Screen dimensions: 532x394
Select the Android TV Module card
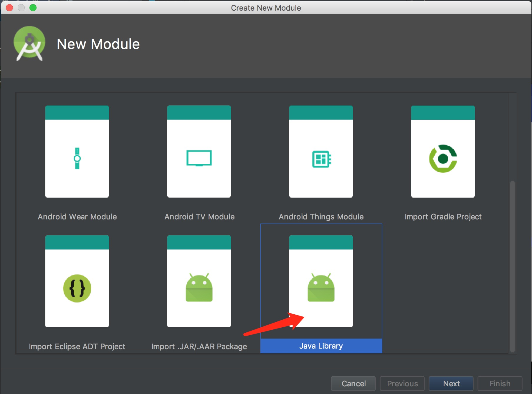pos(199,151)
